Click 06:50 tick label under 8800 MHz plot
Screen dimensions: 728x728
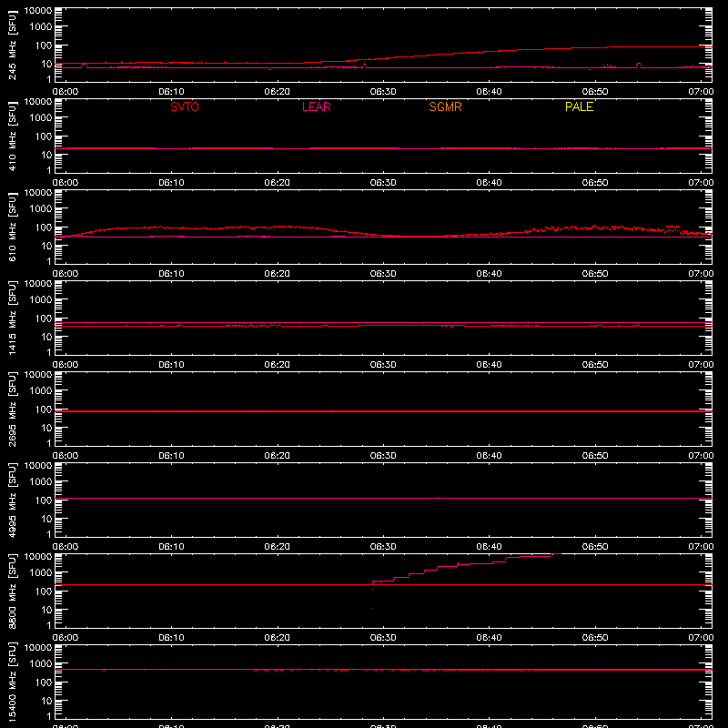[595, 638]
